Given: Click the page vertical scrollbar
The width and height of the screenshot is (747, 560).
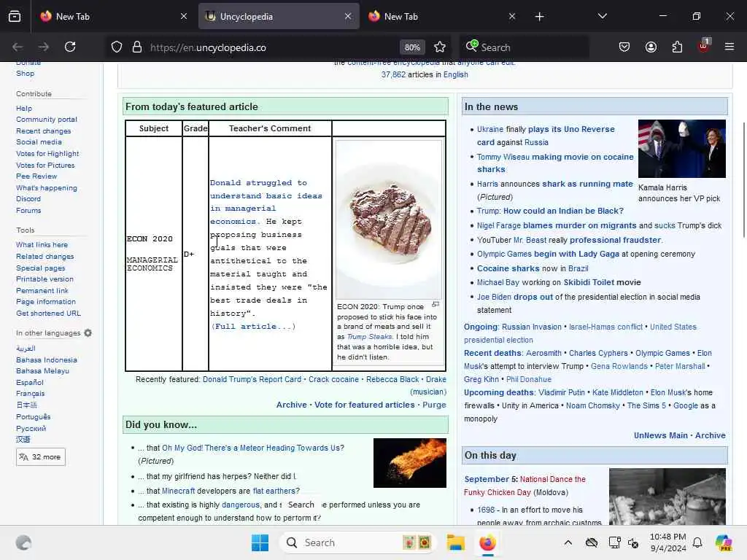Looking at the screenshot, I should (743, 179).
